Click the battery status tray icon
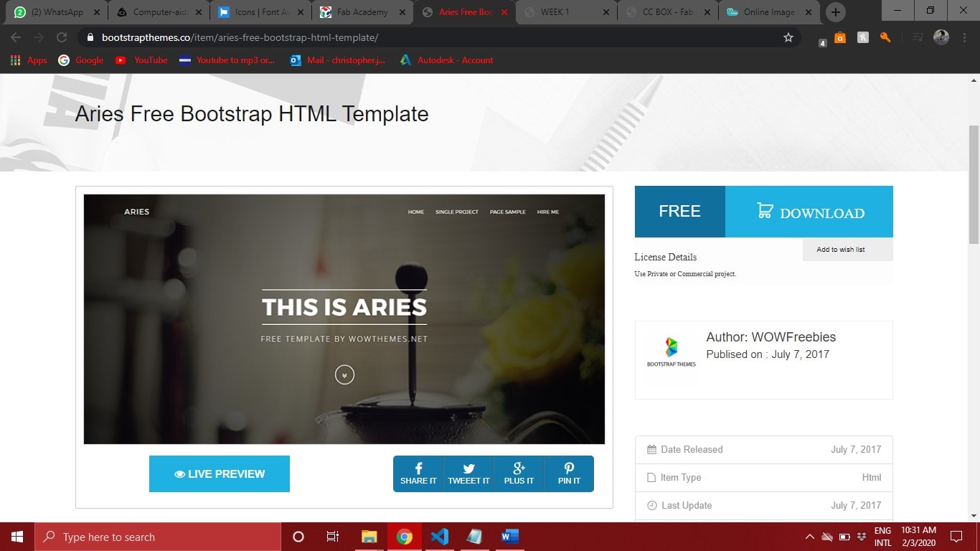 (x=844, y=537)
